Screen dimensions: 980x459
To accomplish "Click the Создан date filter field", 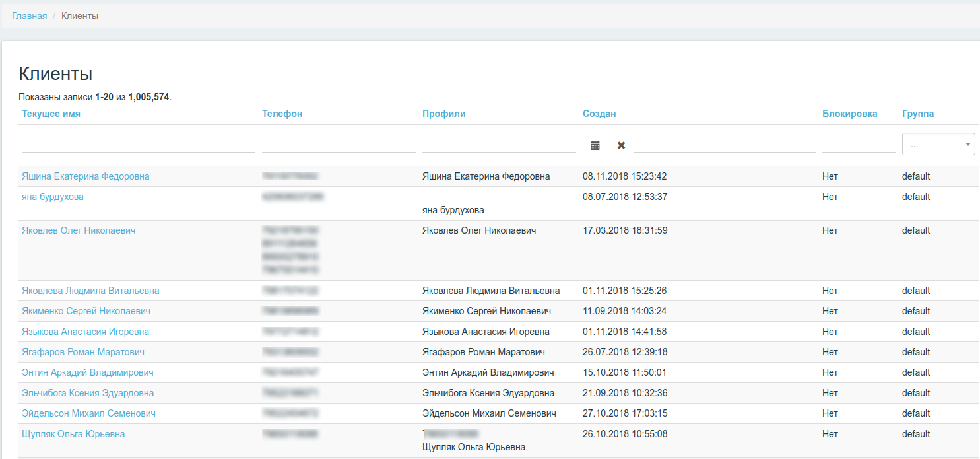I will (724, 143).
